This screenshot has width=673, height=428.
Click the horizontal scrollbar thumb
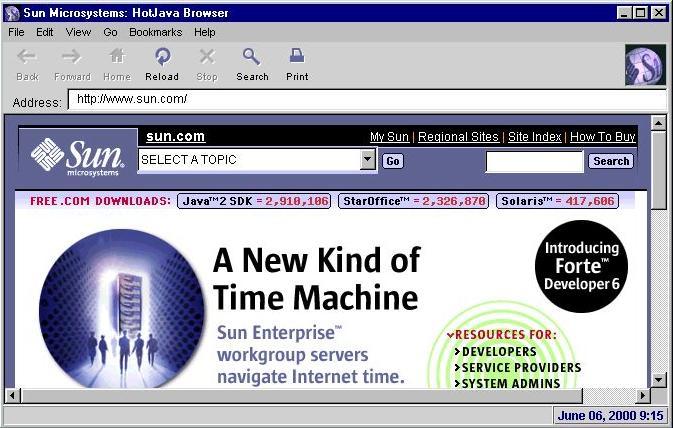coord(301,395)
